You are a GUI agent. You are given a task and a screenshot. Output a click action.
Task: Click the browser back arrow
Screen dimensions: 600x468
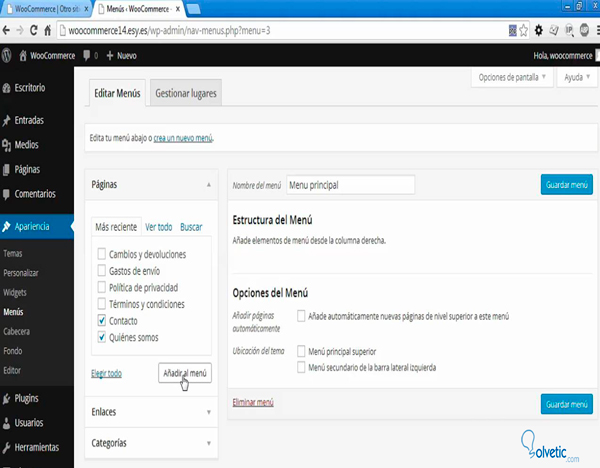click(x=6, y=30)
